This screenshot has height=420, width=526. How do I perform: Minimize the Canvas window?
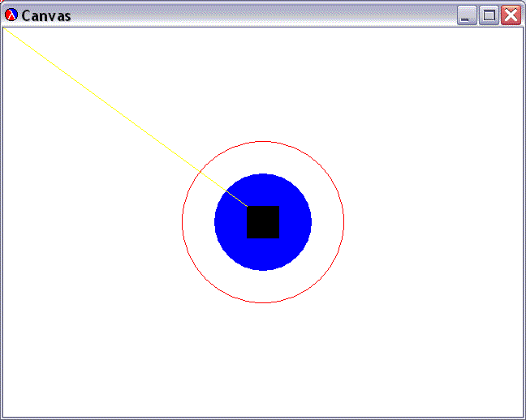(467, 15)
